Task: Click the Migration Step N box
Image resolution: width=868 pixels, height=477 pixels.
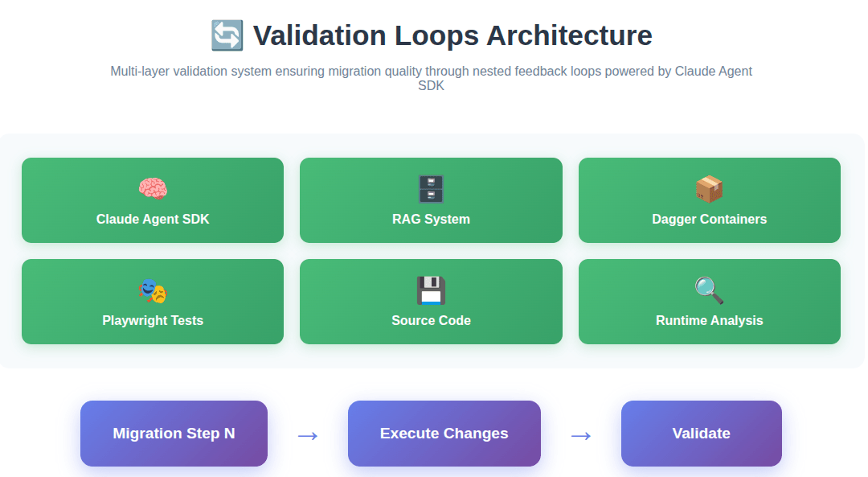Action: 174,434
